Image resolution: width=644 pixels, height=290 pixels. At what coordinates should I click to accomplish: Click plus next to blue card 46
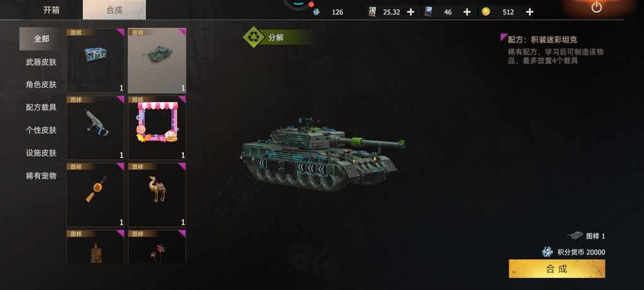pyautogui.click(x=467, y=12)
